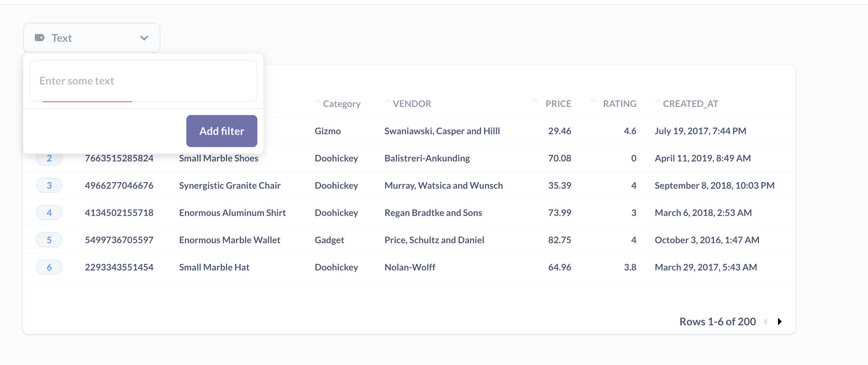
Task: Click the Rows 1-6 of 200 label
Action: (x=717, y=322)
